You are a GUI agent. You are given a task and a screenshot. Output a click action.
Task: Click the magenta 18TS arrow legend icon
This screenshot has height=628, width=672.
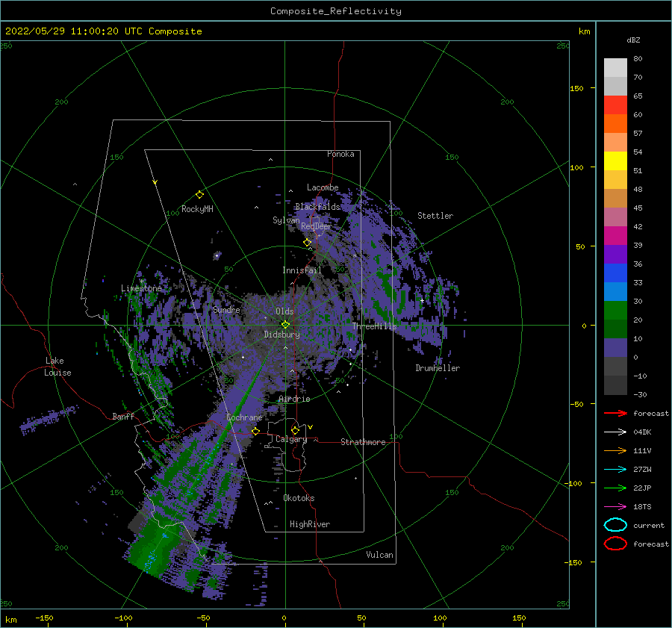[x=615, y=507]
